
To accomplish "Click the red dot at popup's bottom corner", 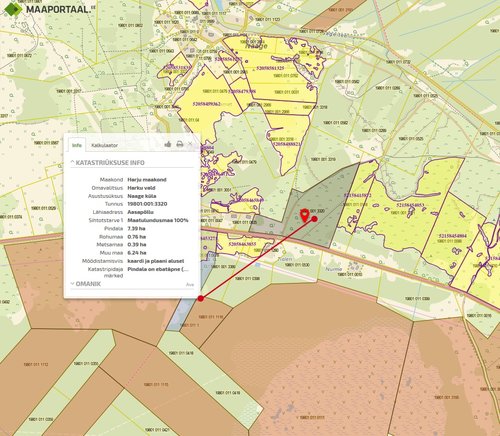I will [200, 298].
